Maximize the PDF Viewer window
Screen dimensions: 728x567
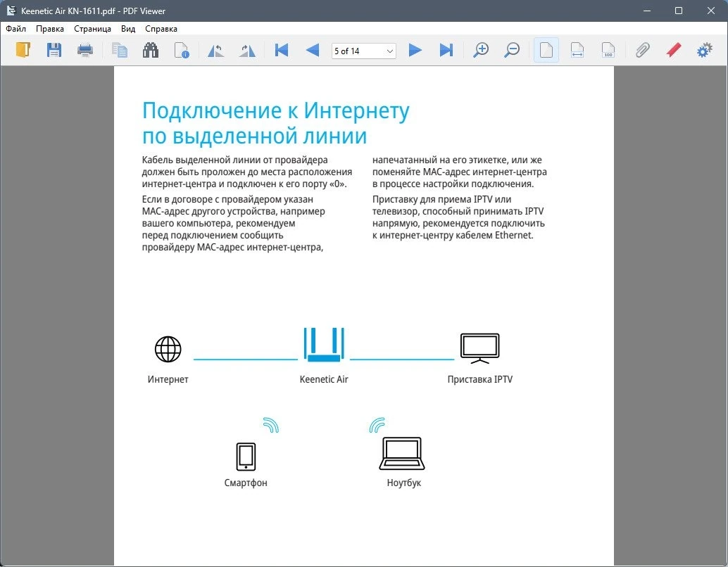(679, 11)
